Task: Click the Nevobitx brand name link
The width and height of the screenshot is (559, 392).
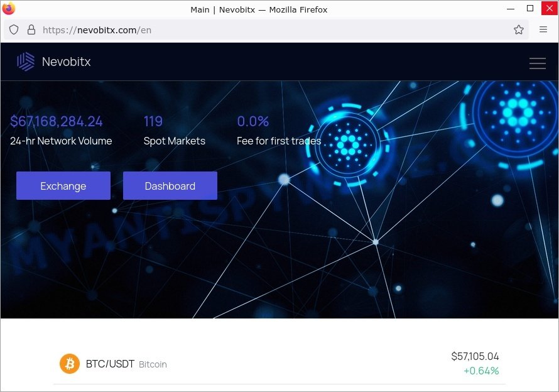Action: (x=67, y=62)
